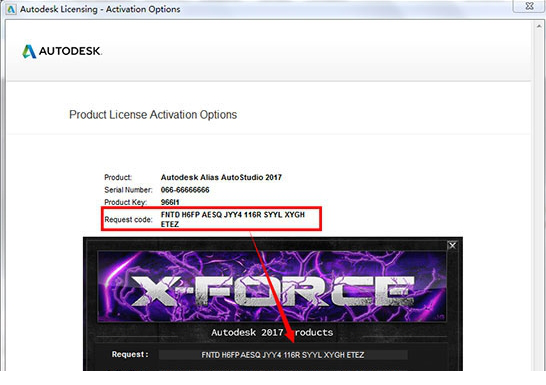Image resolution: width=546 pixels, height=385 pixels.
Task: Click the X-FORCE banner logo
Action: point(272,286)
